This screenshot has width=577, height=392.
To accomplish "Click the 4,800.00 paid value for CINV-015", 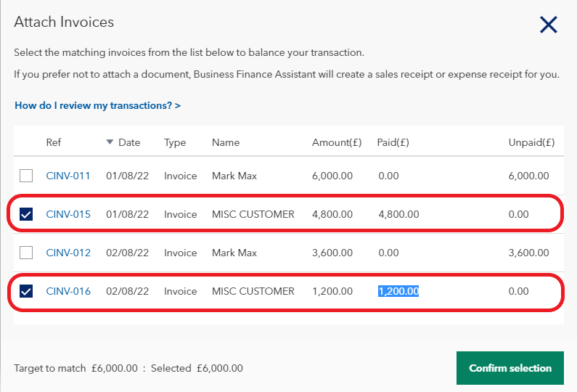I will click(x=398, y=214).
